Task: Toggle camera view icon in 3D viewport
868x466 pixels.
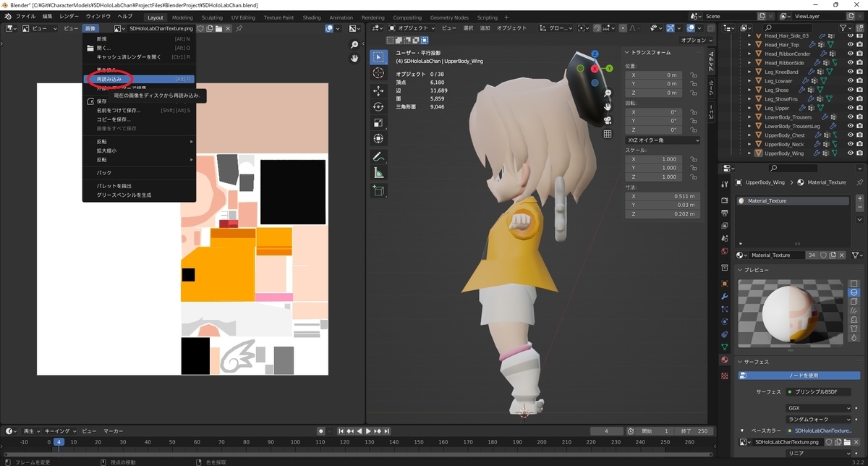Action: (608, 120)
